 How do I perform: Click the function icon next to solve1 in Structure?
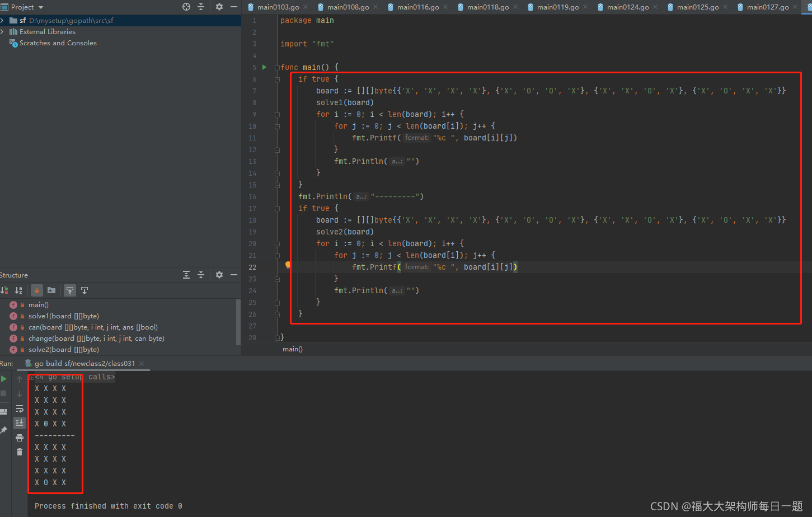13,316
